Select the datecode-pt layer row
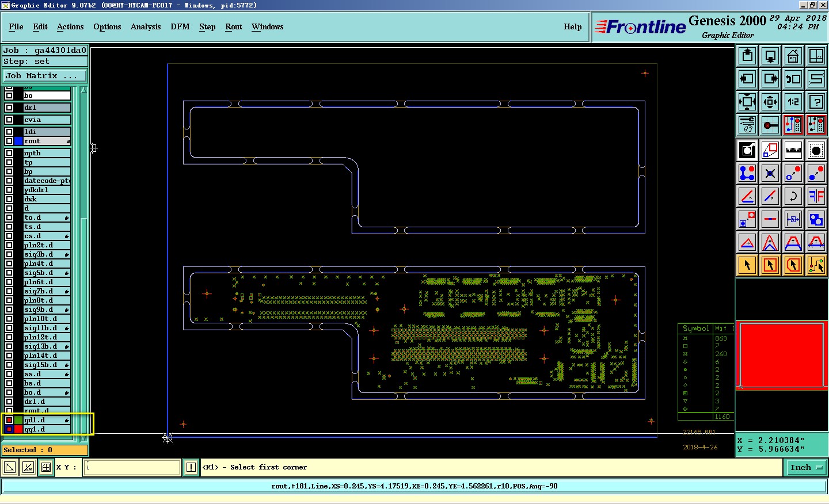 point(47,181)
